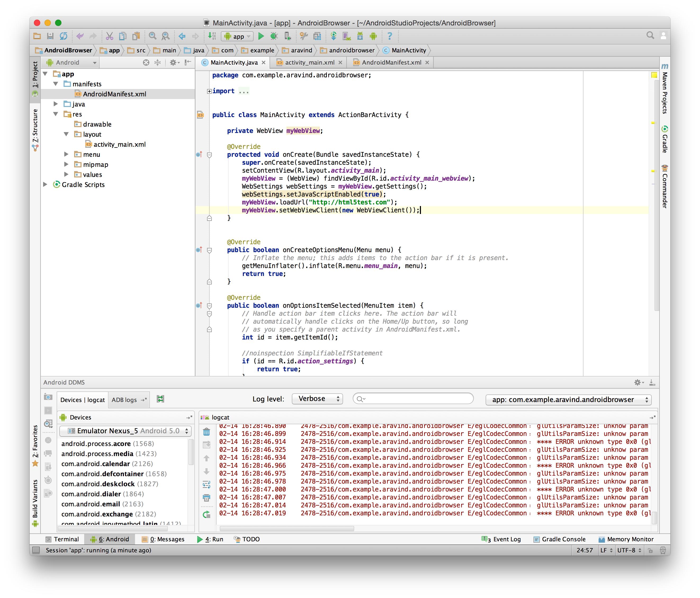Switch to the activity_main.xml editor tab
Viewport: 700px width, 598px height.
pos(309,63)
